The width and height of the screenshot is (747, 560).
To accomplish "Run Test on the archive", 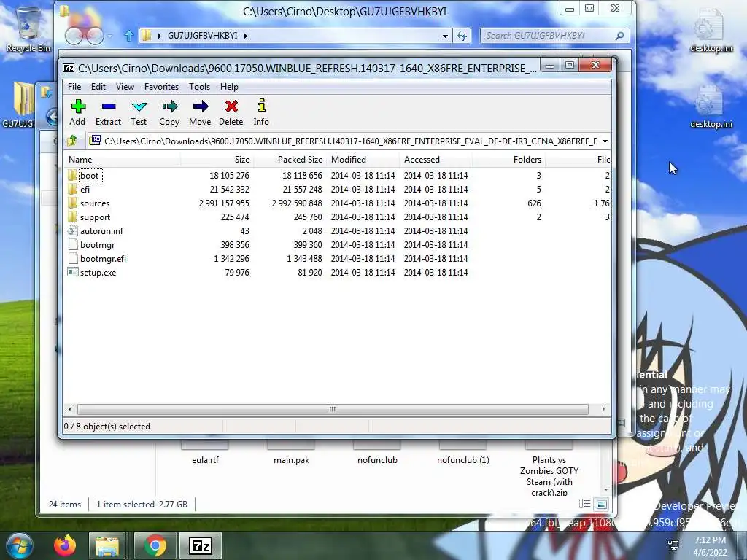I will (139, 112).
